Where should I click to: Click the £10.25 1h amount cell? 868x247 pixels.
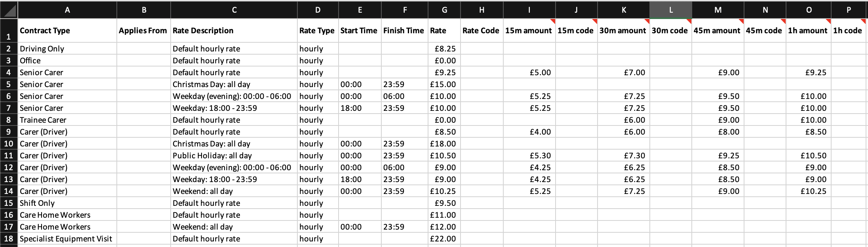click(808, 191)
